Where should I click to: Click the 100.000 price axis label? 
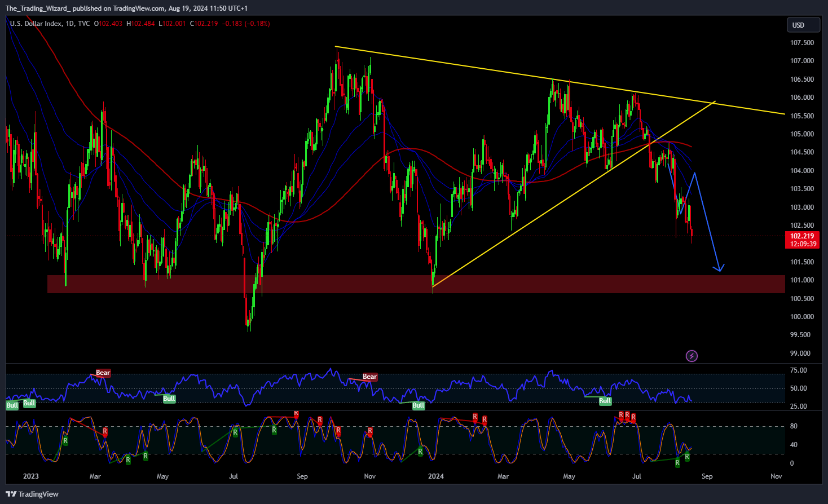(801, 317)
